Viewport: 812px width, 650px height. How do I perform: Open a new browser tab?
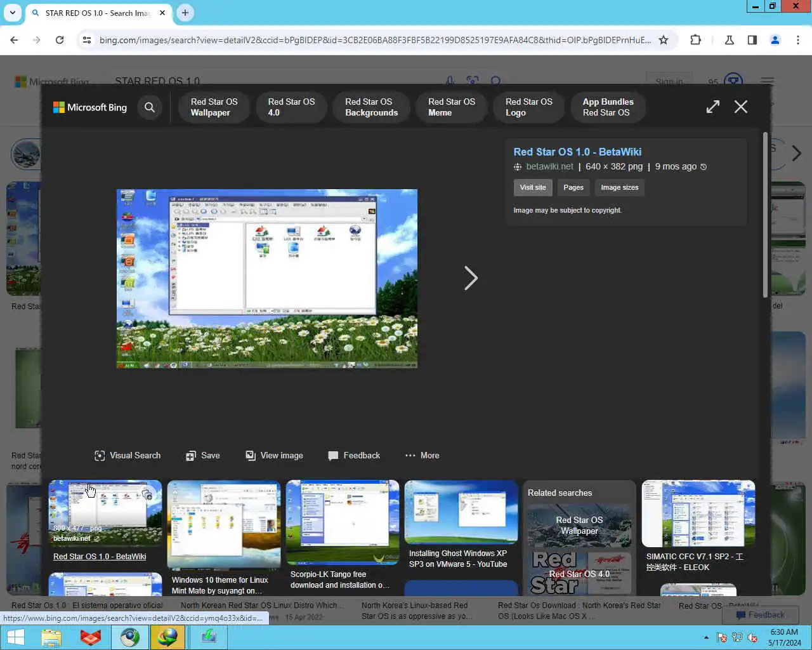pos(185,13)
